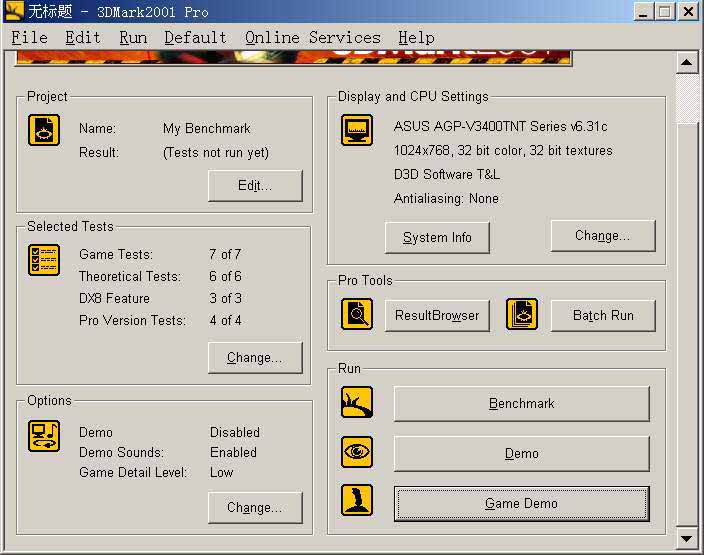Click the Demo eye icon

(357, 452)
